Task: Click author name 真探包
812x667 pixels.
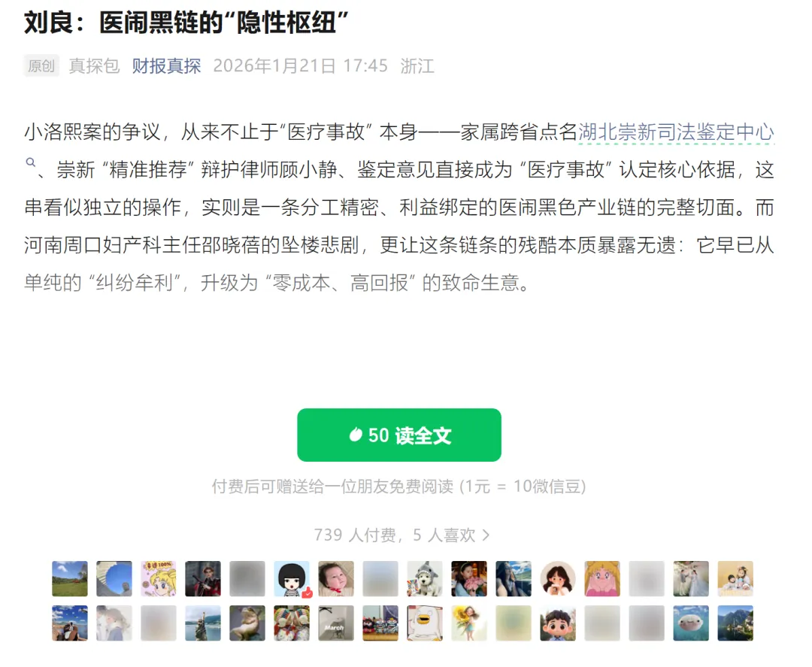Action: click(x=94, y=65)
